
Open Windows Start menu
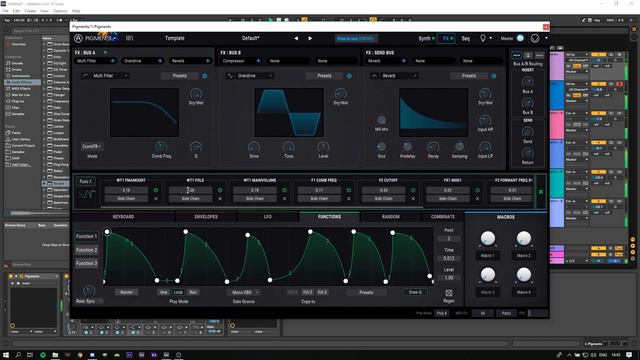point(6,355)
